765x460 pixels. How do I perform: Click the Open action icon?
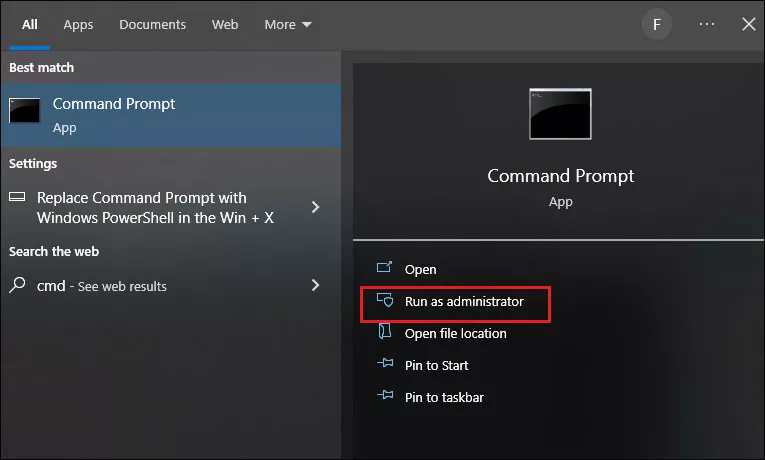click(384, 267)
